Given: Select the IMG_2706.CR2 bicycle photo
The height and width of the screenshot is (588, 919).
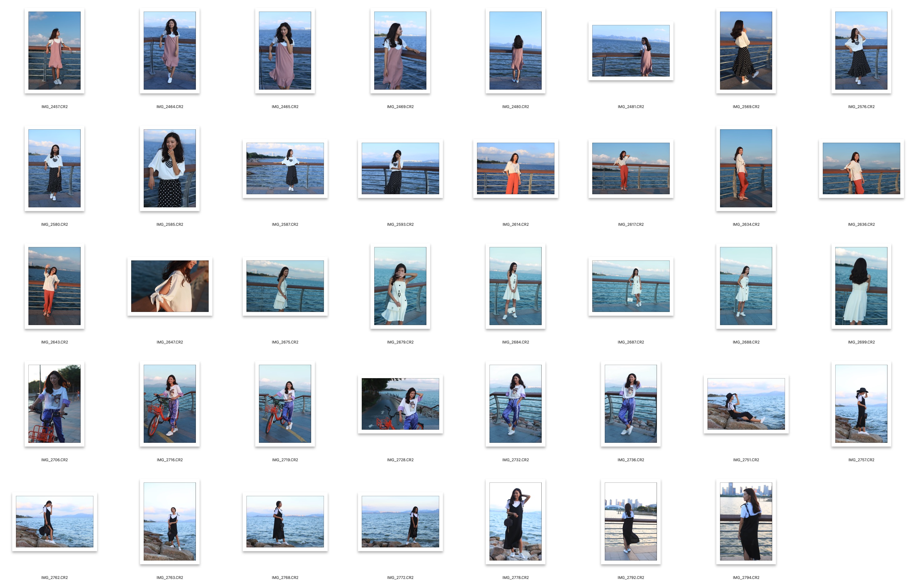Looking at the screenshot, I should click(54, 403).
